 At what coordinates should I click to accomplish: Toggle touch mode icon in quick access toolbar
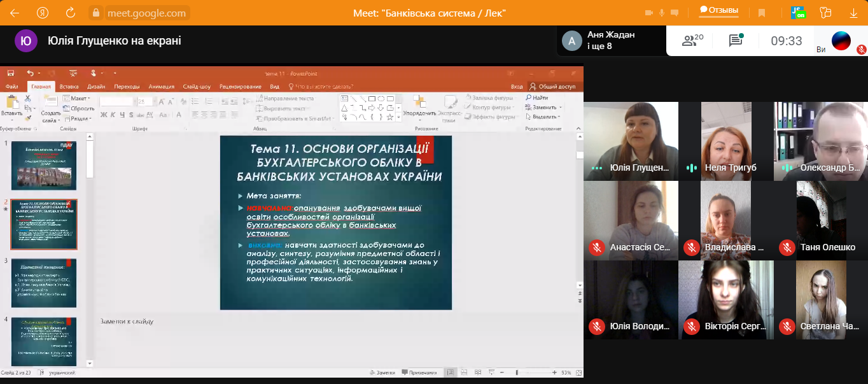94,73
